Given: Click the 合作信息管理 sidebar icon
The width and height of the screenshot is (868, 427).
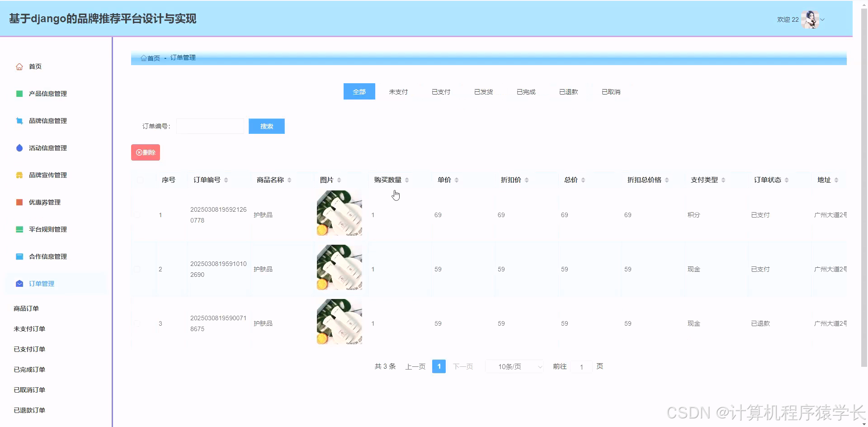Looking at the screenshot, I should click(x=19, y=256).
